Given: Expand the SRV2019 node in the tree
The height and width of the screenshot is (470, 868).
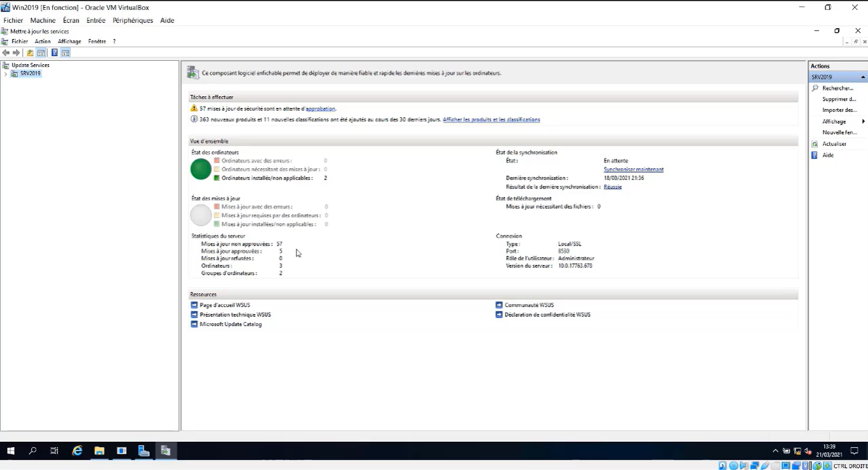Looking at the screenshot, I should [x=5, y=73].
